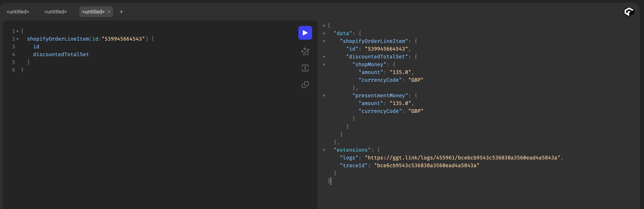Screen dimensions: 644x209
Task: Fold line 1 in the query editor
Action: 17,31
